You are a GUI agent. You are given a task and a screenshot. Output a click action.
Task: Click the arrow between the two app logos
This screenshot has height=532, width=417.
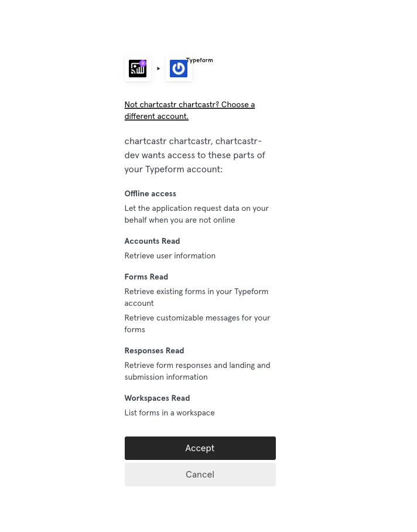[x=158, y=69]
